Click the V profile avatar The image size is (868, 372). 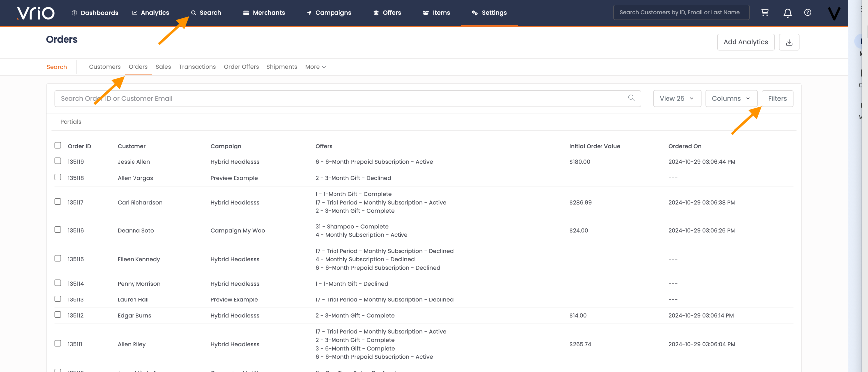pos(834,13)
